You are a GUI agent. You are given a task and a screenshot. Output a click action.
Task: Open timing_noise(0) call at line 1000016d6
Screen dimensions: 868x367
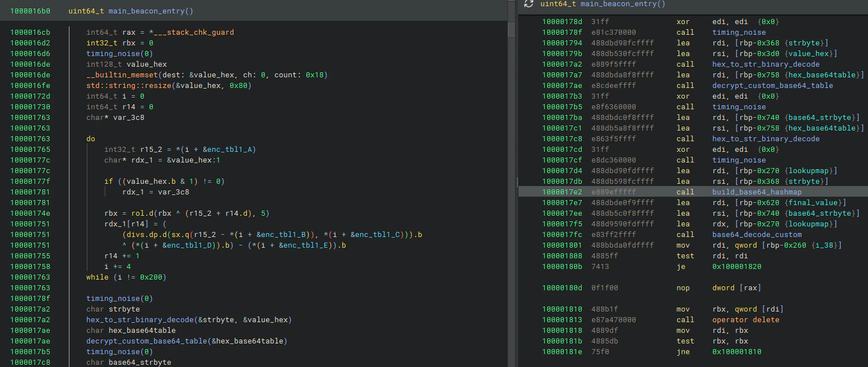click(x=119, y=54)
